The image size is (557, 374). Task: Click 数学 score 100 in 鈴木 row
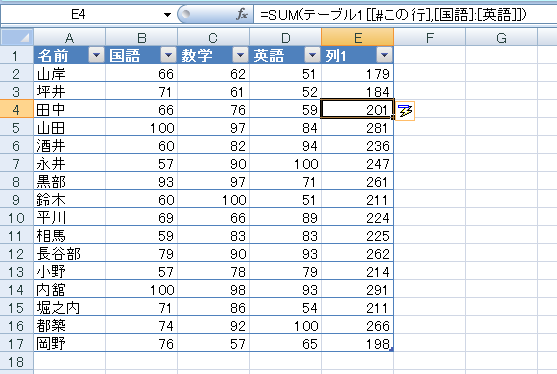pyautogui.click(x=213, y=200)
